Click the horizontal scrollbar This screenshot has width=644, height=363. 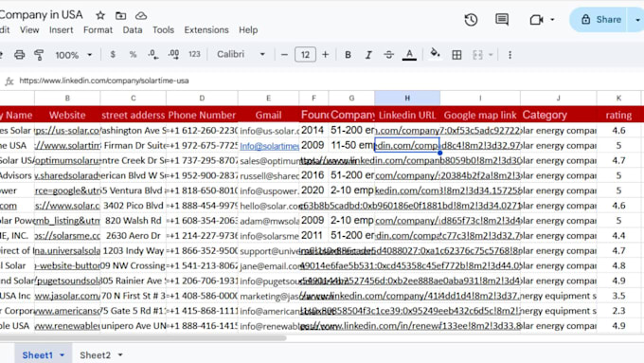coord(143,338)
